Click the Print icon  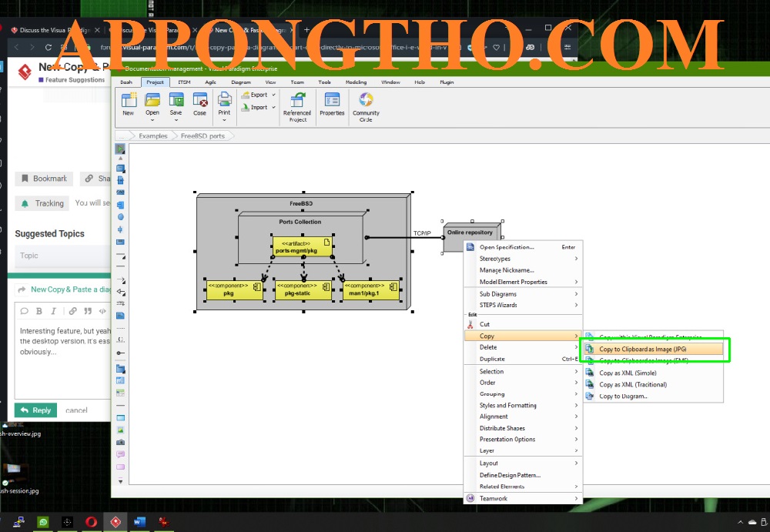coord(224,99)
